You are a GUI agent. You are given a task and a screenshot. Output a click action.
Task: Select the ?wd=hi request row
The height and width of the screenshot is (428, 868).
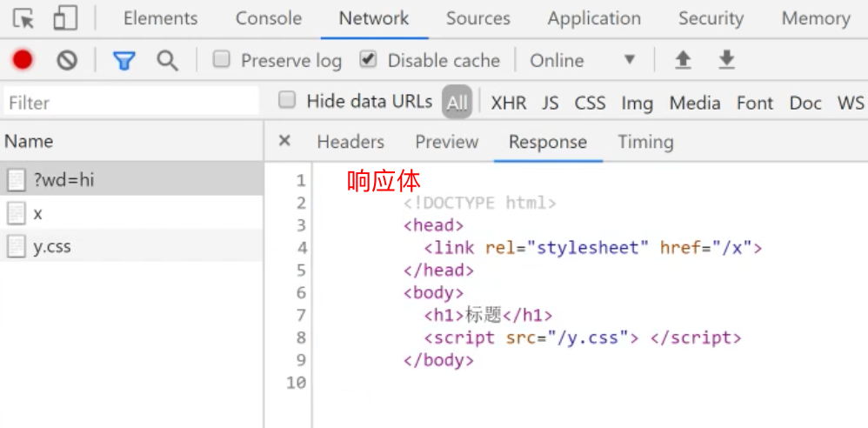tap(131, 179)
